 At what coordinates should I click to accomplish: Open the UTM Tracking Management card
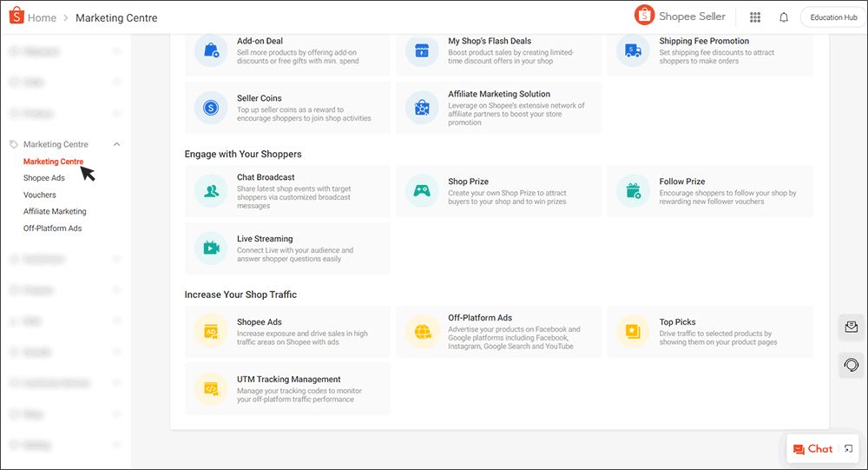coord(287,389)
